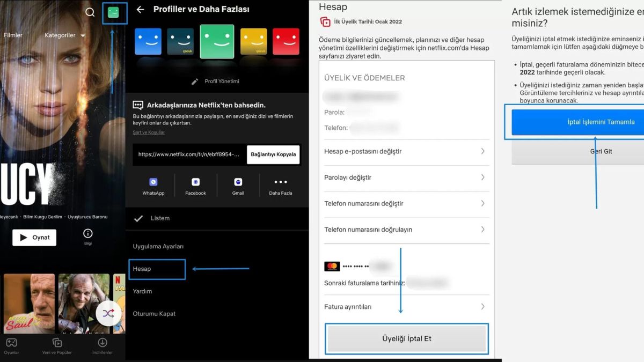This screenshot has width=644, height=362.
Task: Open İndirilenler downloads icon
Action: (x=102, y=342)
